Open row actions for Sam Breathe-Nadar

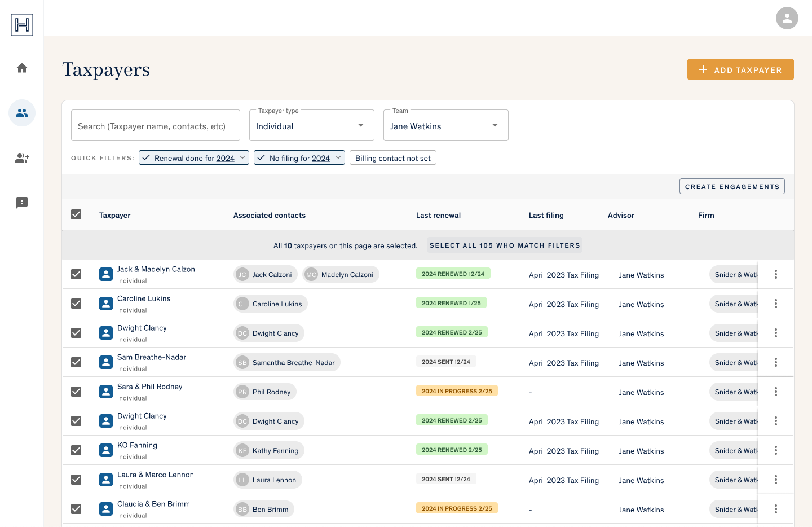point(776,362)
